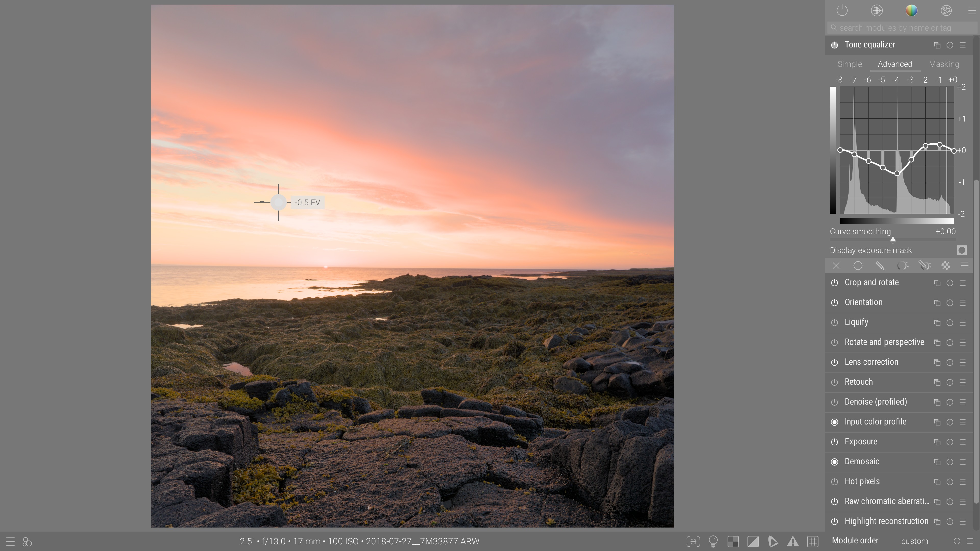Toggle color assessment lightbulb icon
980x551 pixels.
click(x=713, y=541)
